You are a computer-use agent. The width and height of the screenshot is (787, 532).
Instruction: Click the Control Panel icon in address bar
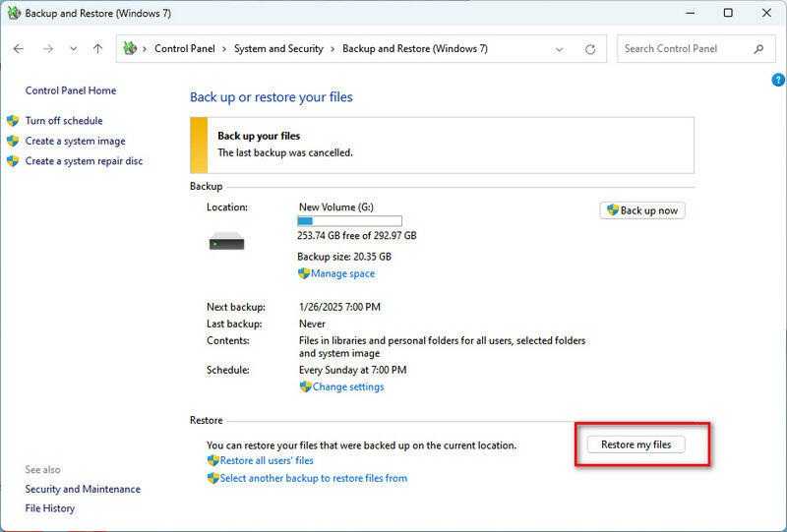click(x=129, y=48)
